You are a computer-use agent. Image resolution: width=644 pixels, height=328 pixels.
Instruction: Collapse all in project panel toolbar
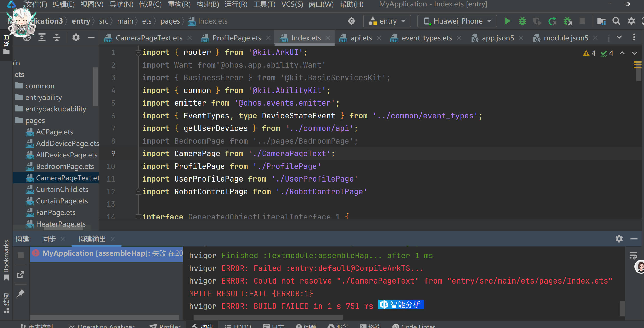(57, 38)
